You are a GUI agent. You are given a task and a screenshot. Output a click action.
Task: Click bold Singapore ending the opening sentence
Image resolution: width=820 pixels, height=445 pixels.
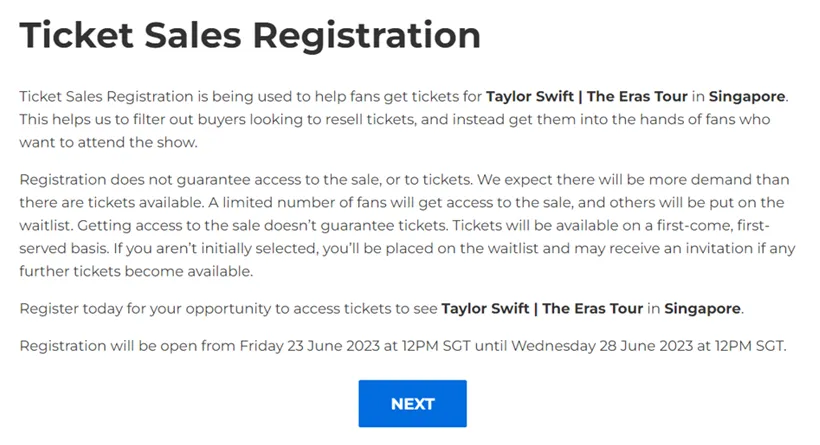click(x=747, y=97)
